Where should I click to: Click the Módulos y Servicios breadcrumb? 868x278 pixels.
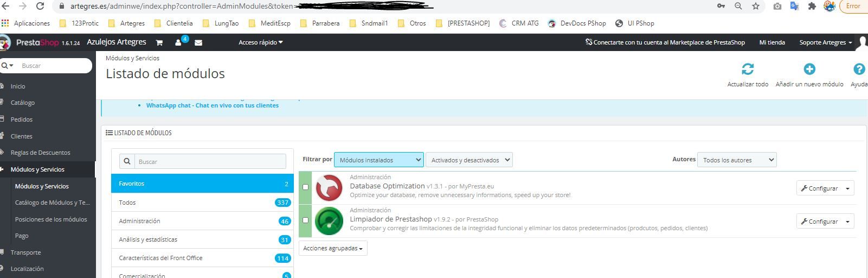tap(132, 58)
